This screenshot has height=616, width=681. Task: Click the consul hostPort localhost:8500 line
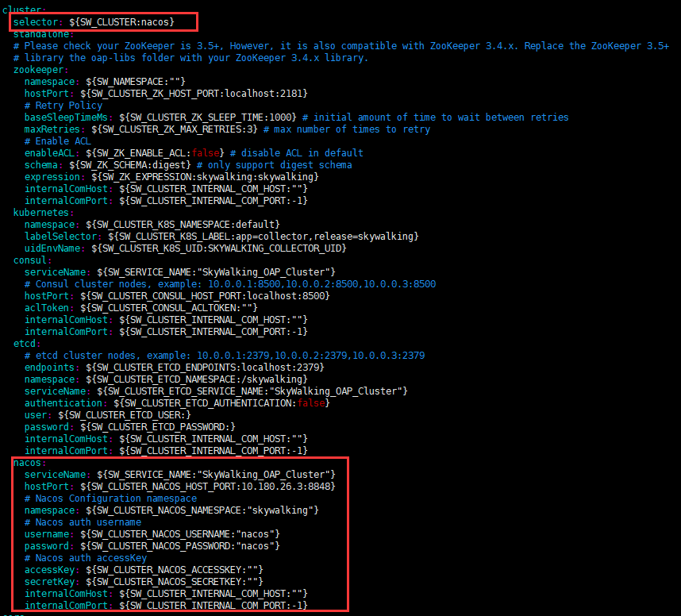click(x=177, y=296)
